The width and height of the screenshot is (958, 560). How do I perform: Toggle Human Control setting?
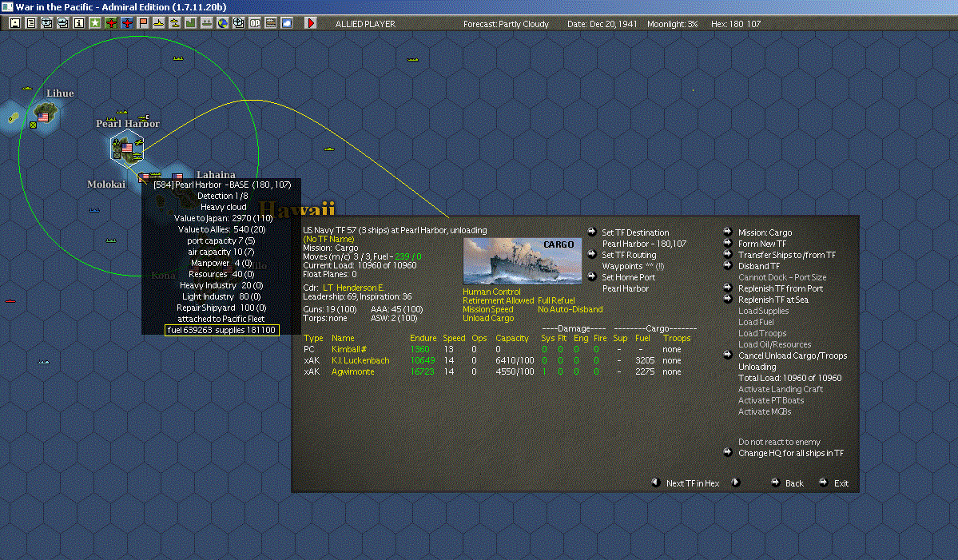492,292
